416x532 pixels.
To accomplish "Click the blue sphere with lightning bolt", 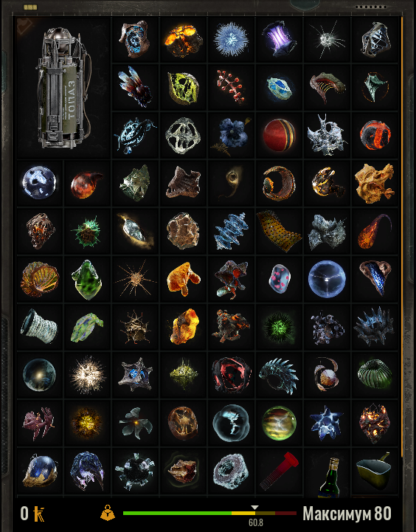I will click(231, 423).
